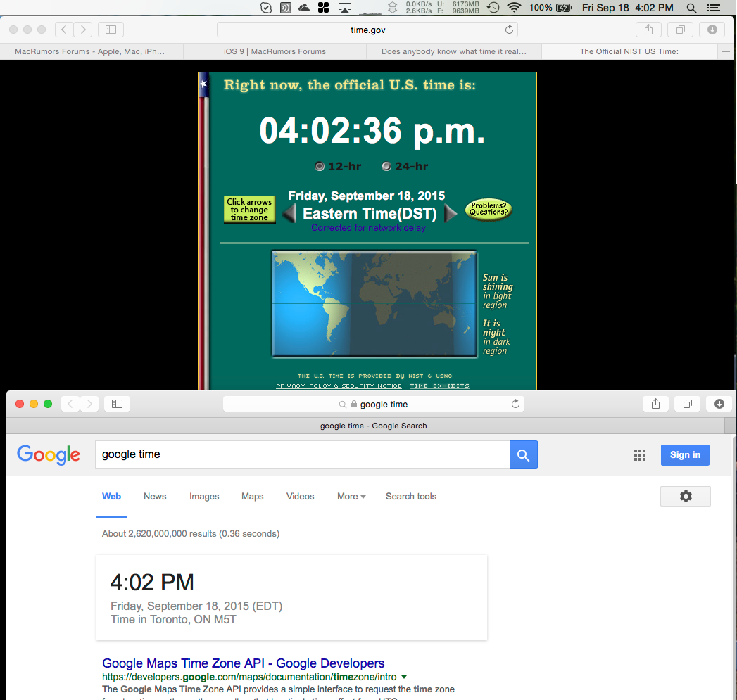Go forward in the time.gov Safari window
The height and width of the screenshot is (700, 737).
[83, 30]
